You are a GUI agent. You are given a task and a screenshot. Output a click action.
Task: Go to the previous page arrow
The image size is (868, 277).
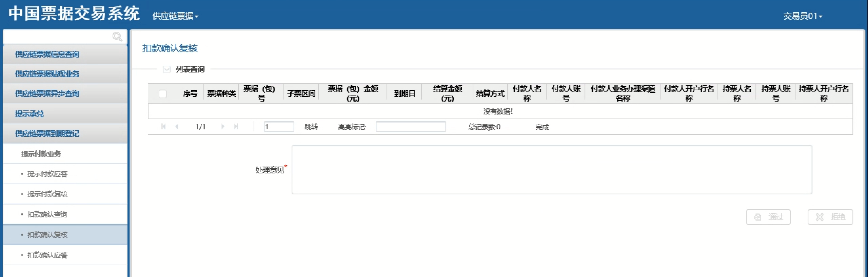tap(177, 127)
